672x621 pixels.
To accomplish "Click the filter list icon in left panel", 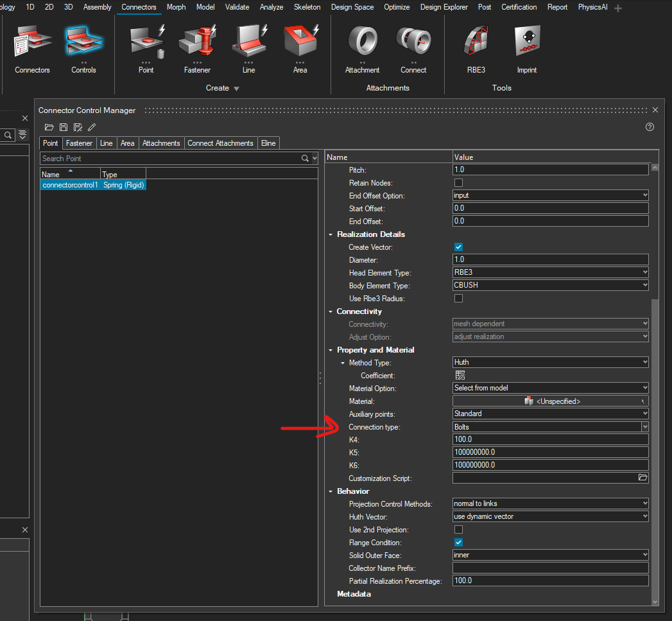I will click(22, 135).
